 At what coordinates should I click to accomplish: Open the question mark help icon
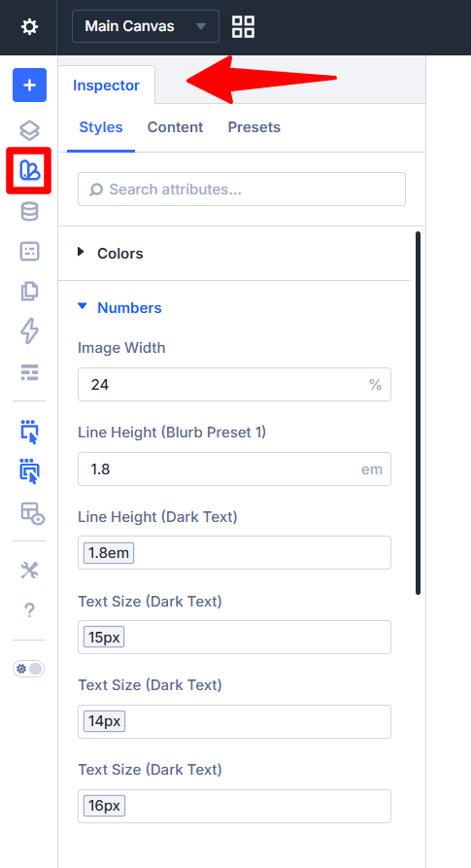29,610
